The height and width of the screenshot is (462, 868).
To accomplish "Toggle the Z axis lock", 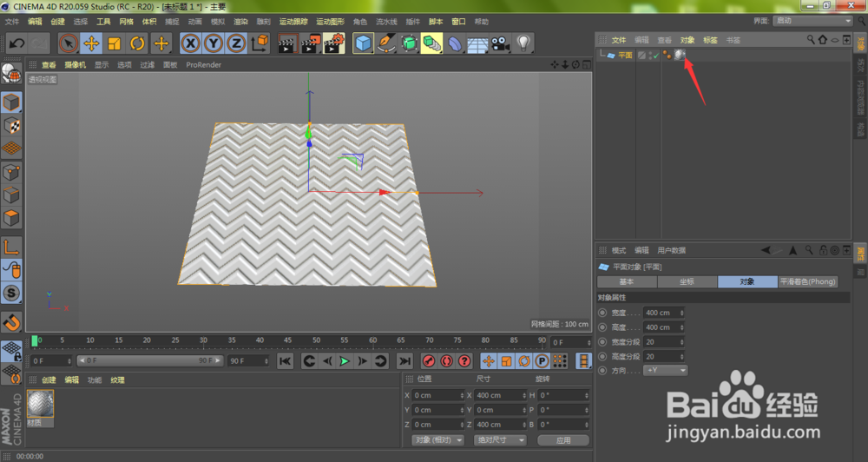I will [x=236, y=43].
